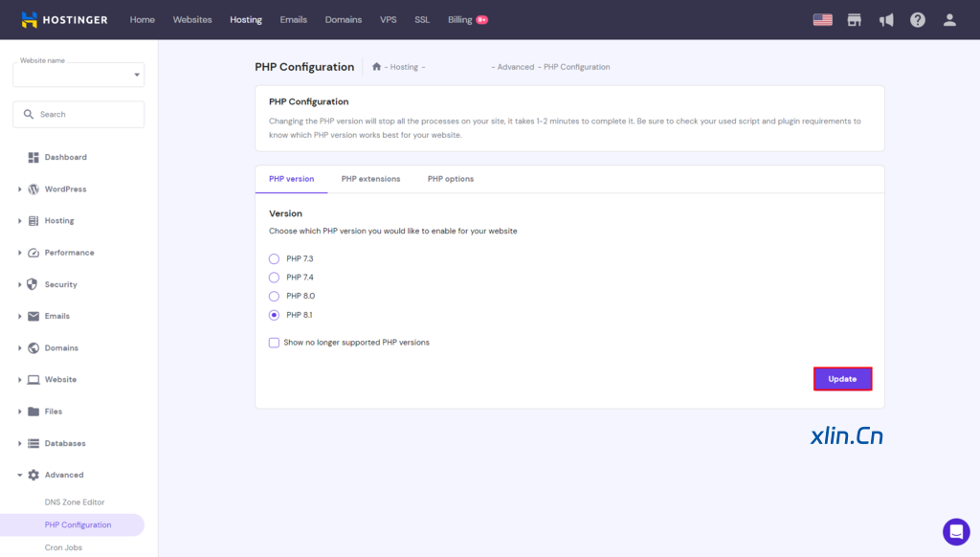This screenshot has height=557, width=980.
Task: Select the PHP 8.0 radio button
Action: 275,297
